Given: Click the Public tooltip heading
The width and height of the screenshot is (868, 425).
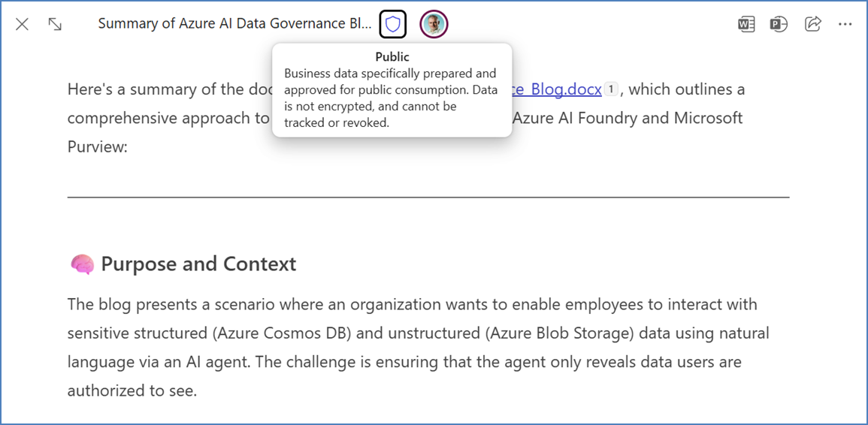Looking at the screenshot, I should pyautogui.click(x=392, y=57).
